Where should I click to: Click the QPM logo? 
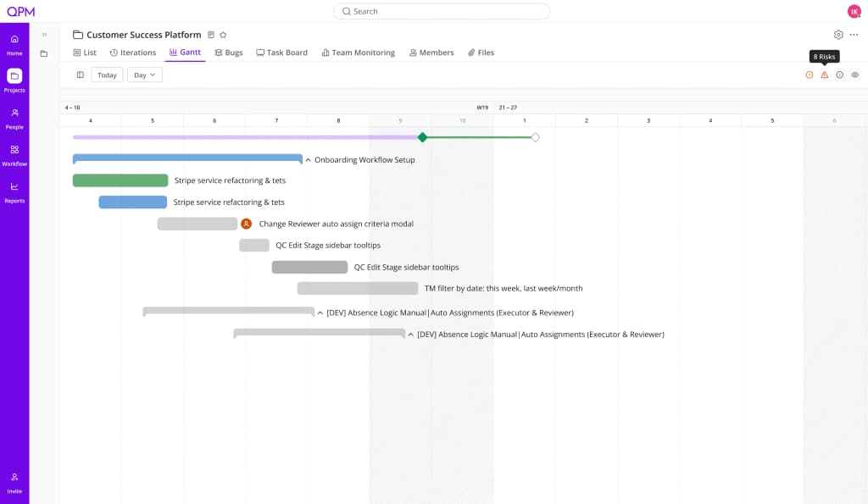(20, 12)
